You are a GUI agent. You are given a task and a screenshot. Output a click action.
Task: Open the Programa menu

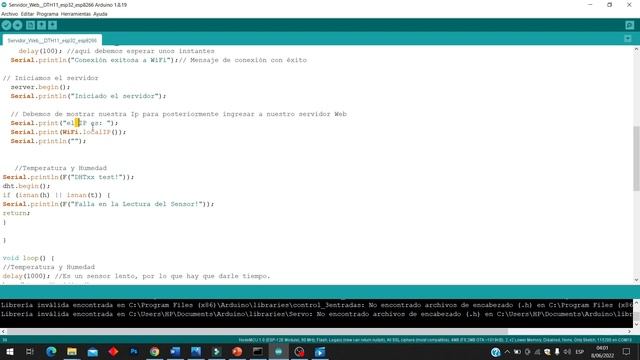pyautogui.click(x=47, y=14)
